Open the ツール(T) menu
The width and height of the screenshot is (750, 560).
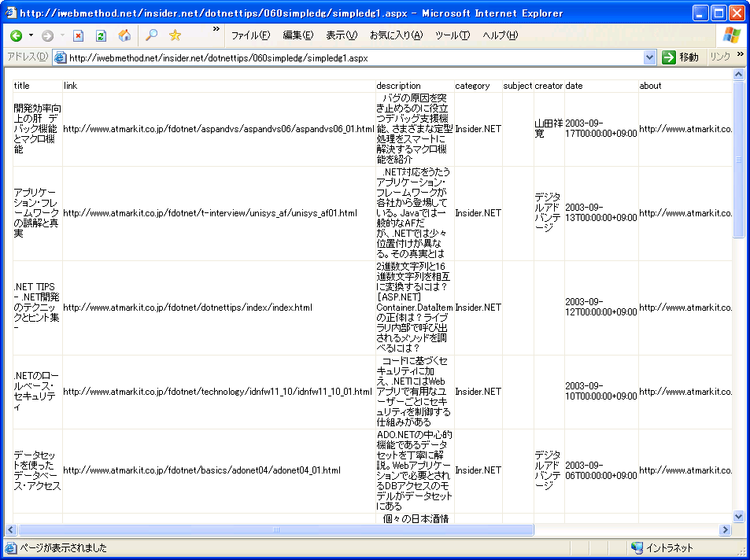453,35
